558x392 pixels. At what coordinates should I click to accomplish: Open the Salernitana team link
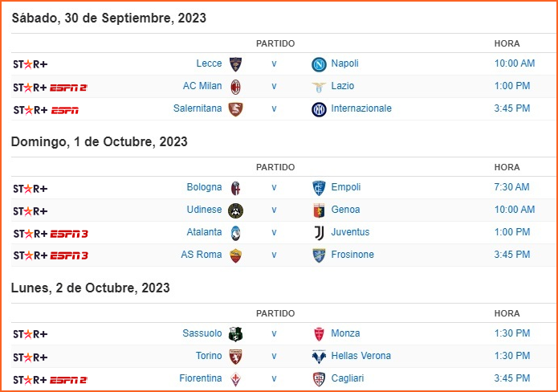198,108
